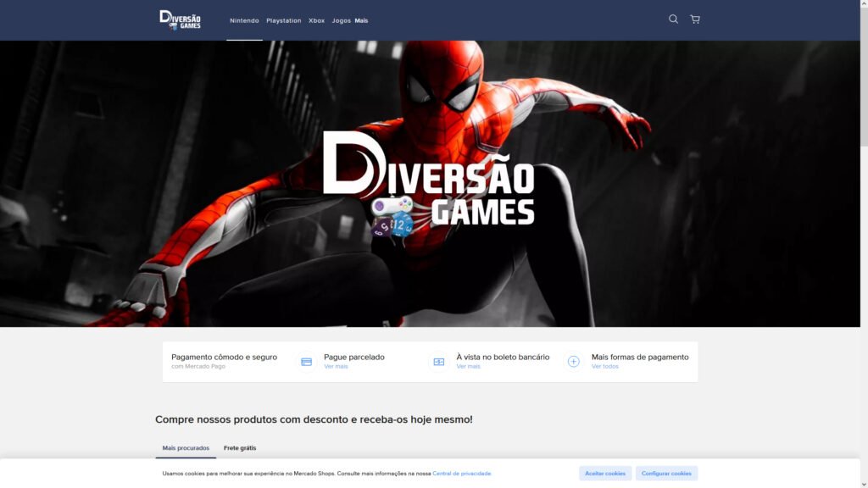Click the vertical page scrollbar

point(864,77)
